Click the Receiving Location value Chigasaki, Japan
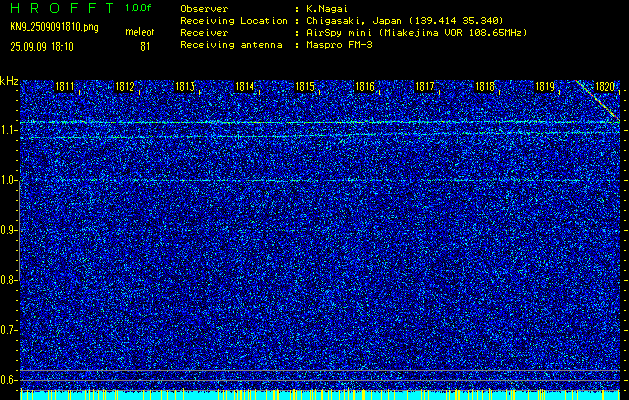 [x=353, y=20]
